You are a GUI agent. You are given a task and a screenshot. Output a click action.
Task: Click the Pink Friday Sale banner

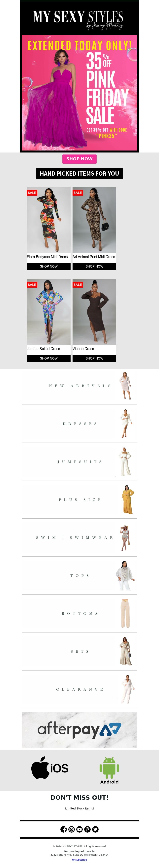coord(79,93)
